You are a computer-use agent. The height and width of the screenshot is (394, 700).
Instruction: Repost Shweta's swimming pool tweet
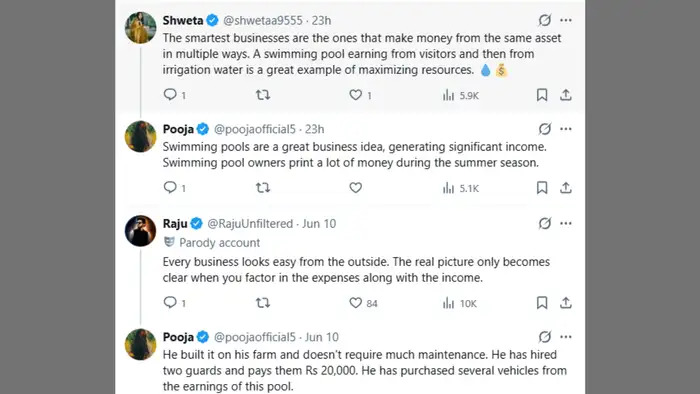coord(262,95)
